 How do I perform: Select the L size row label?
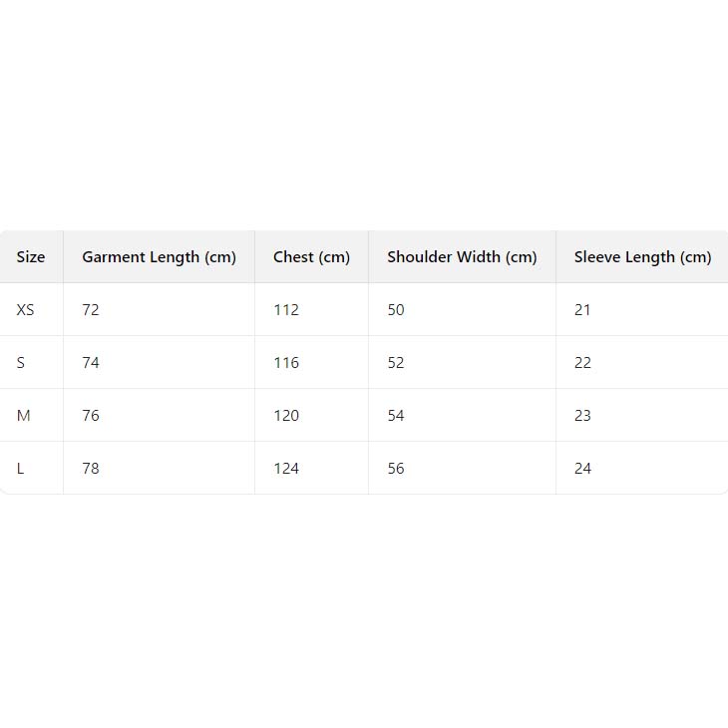point(21,469)
